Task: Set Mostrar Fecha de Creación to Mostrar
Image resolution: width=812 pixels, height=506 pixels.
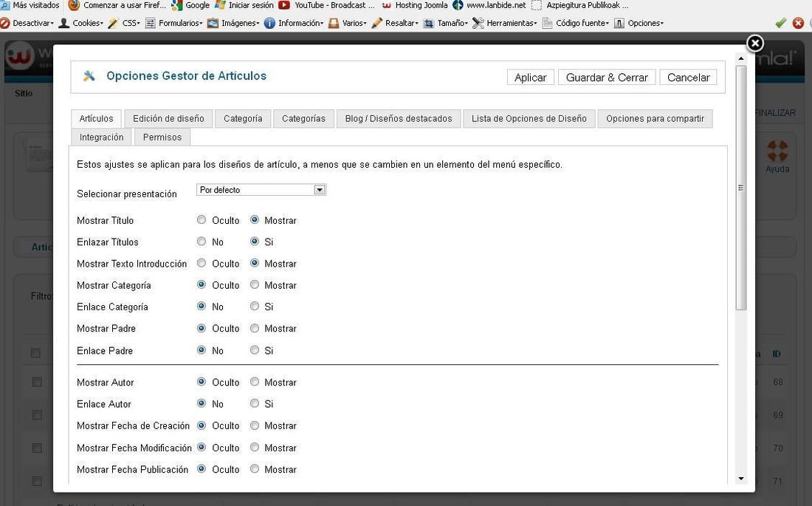Action: (x=254, y=425)
